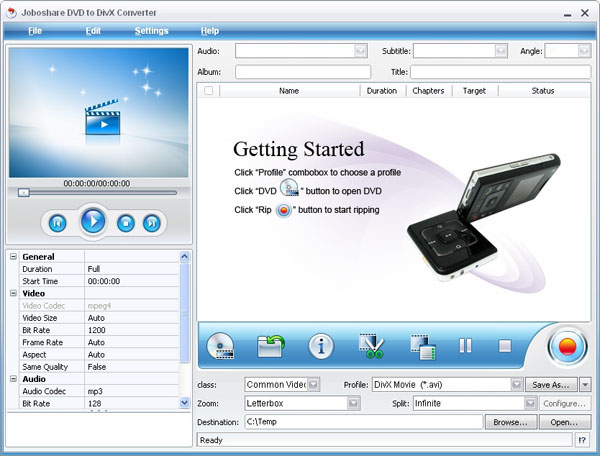Viewport: 600px width, 456px height.
Task: Click the stop ripping square icon
Action: click(x=505, y=346)
